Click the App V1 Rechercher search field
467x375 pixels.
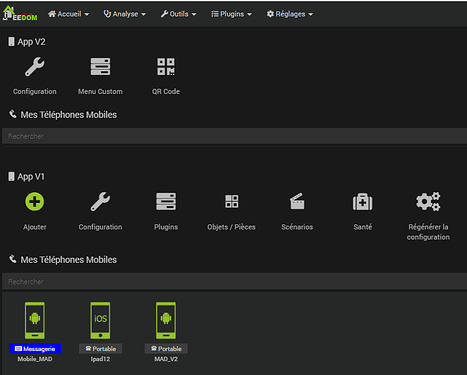pos(234,282)
